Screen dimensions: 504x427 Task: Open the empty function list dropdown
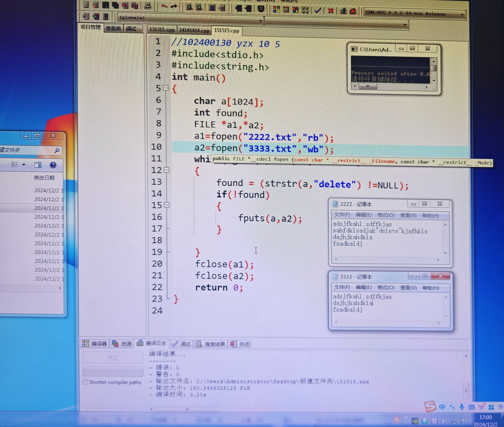pos(336,23)
